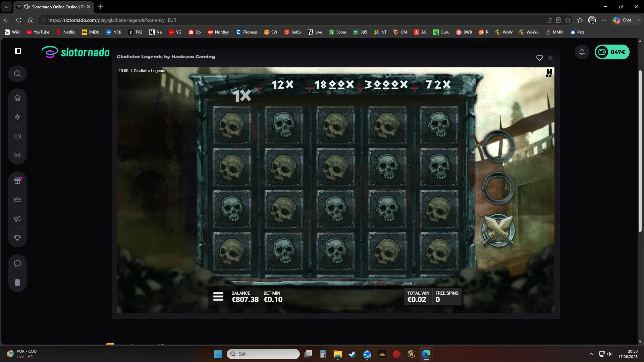The width and height of the screenshot is (644, 362).
Task: Click the middle round ring button in game
Action: tap(498, 188)
